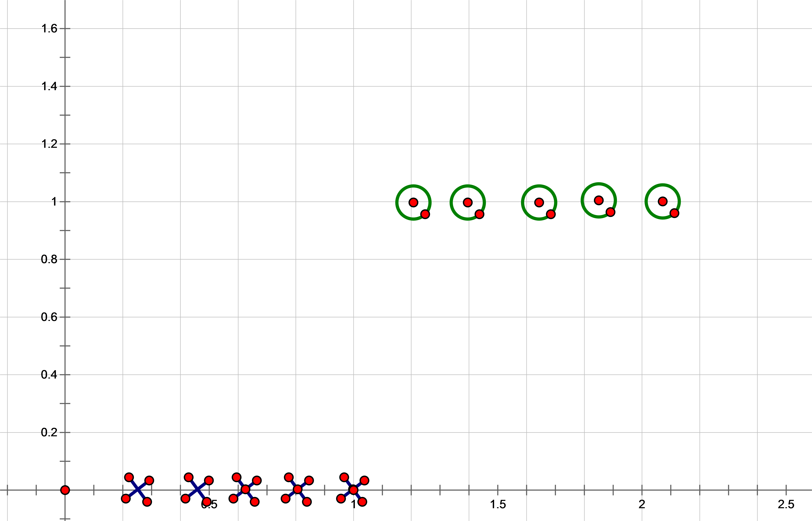Select lower-right endpoint of the middle blue cross
This screenshot has height=521, width=812.
click(x=254, y=502)
